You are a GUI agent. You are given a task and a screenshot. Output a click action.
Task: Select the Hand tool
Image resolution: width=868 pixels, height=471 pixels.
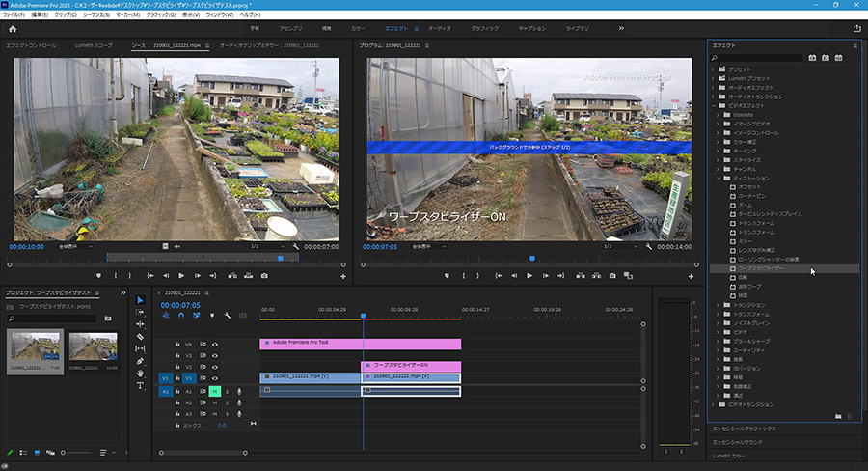pyautogui.click(x=140, y=374)
